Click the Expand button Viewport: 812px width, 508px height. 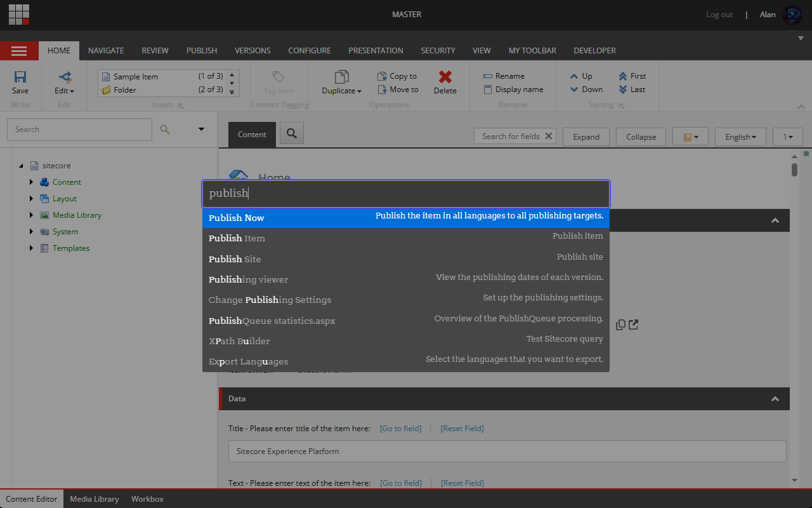pos(586,137)
